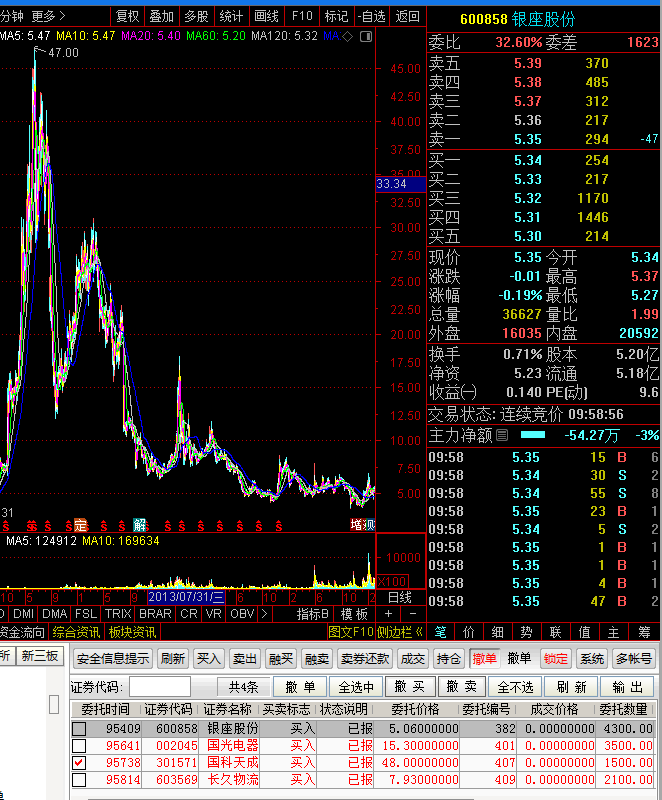Open the 筹 chip distribution view
The image size is (662, 800).
click(x=644, y=633)
